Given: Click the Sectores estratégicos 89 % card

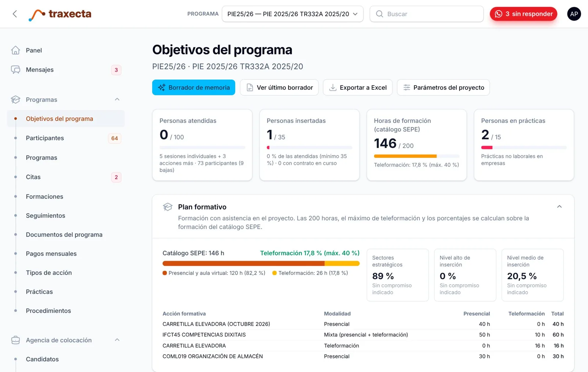Looking at the screenshot, I should pos(398,275).
